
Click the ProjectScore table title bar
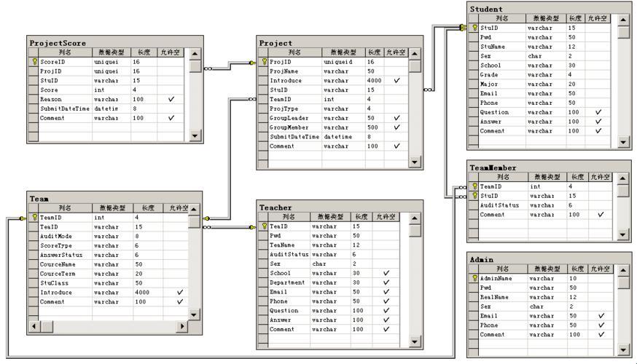coord(115,43)
